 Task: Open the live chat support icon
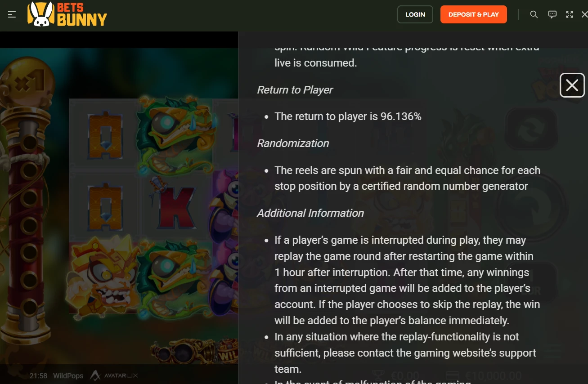(552, 14)
